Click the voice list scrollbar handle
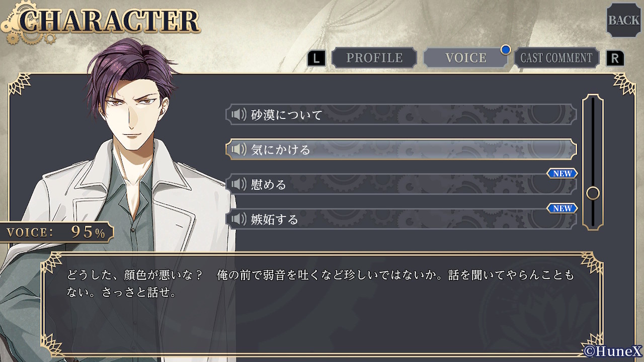The image size is (644, 362). tap(593, 193)
